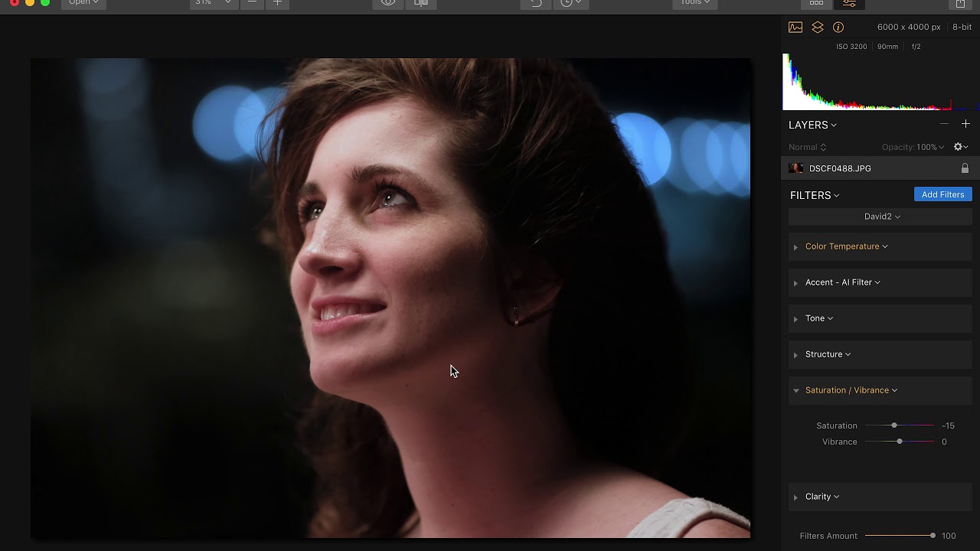Open the David2 preset dropdown

click(882, 217)
